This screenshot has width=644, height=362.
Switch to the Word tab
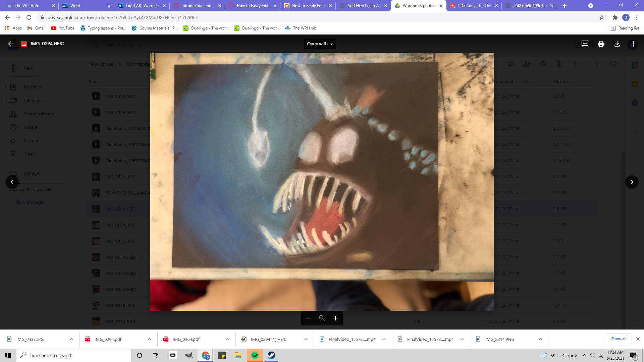tap(86, 6)
